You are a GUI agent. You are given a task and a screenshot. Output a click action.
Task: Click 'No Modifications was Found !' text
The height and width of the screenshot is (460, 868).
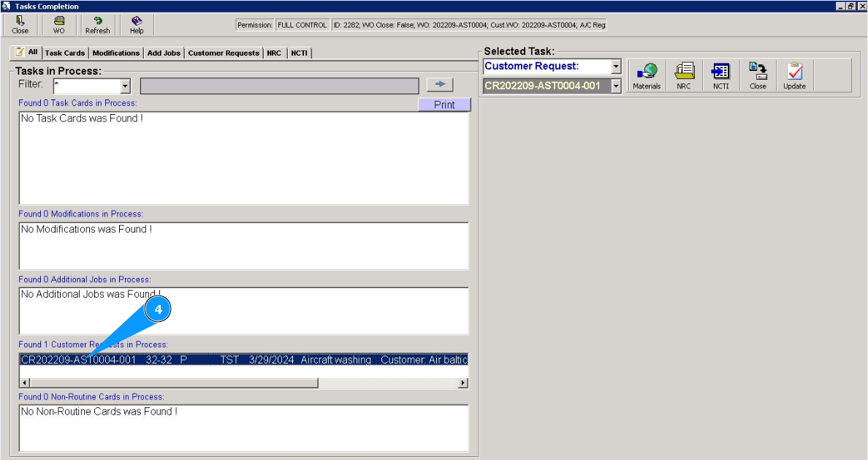86,229
